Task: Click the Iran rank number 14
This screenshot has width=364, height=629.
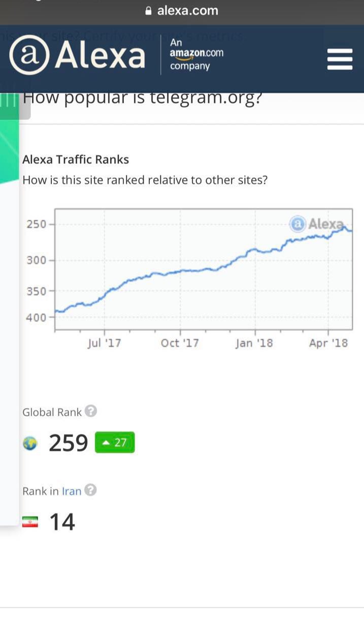Action: coord(62,522)
